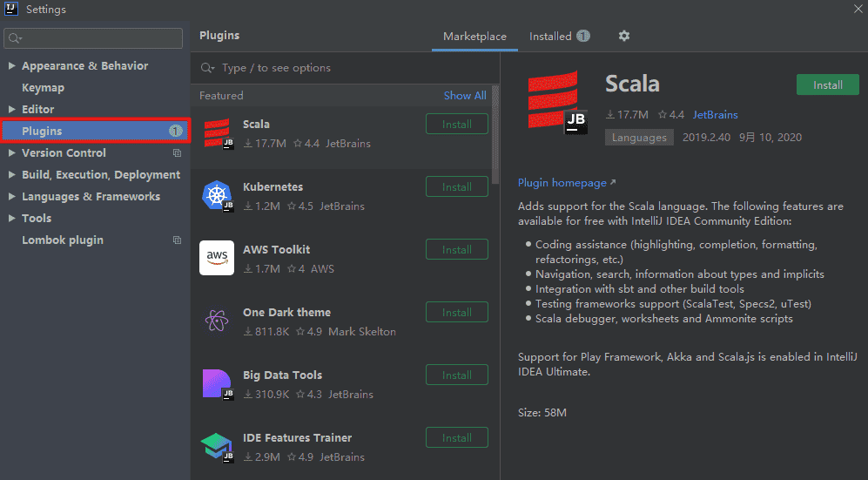868x480 pixels.
Task: Click the Big Data Tools plugin icon
Action: (x=217, y=383)
